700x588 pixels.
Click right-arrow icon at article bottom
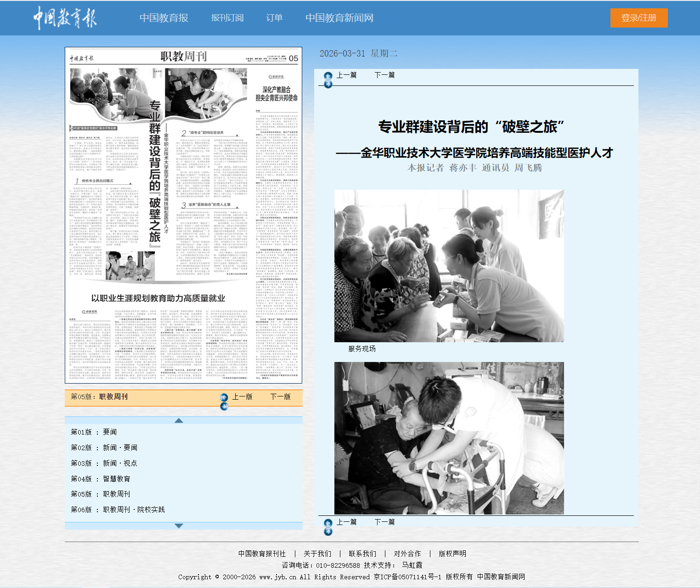pos(328,531)
